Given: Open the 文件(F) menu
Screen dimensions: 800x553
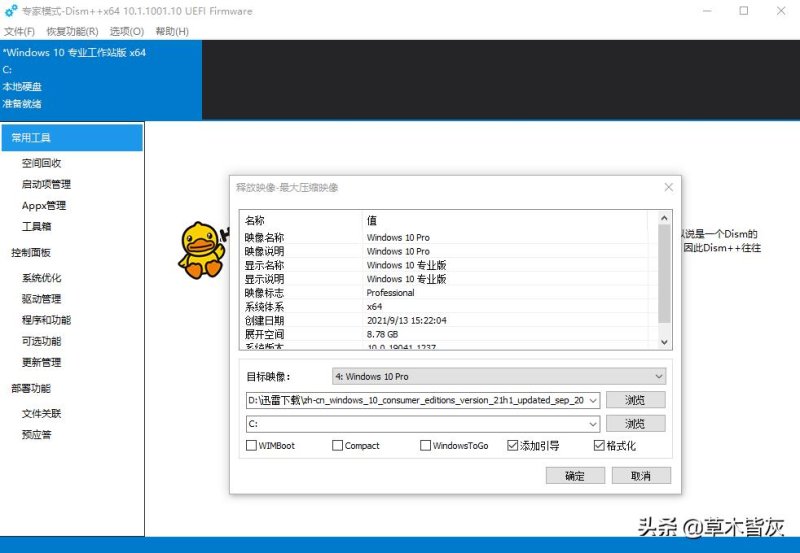Looking at the screenshot, I should [x=20, y=31].
